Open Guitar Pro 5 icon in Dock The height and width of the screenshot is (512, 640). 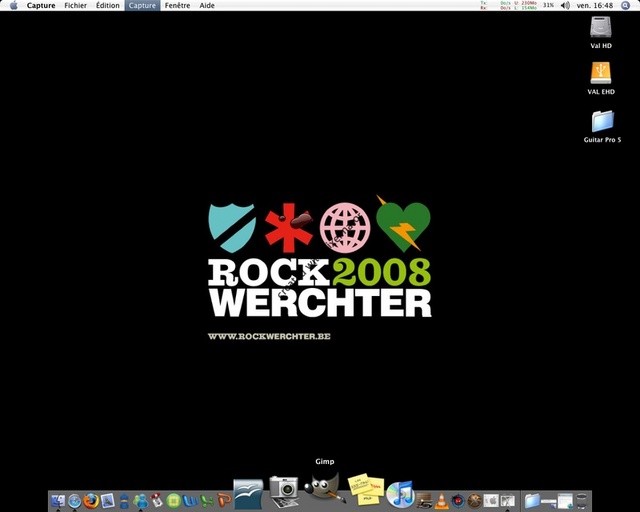[425, 501]
